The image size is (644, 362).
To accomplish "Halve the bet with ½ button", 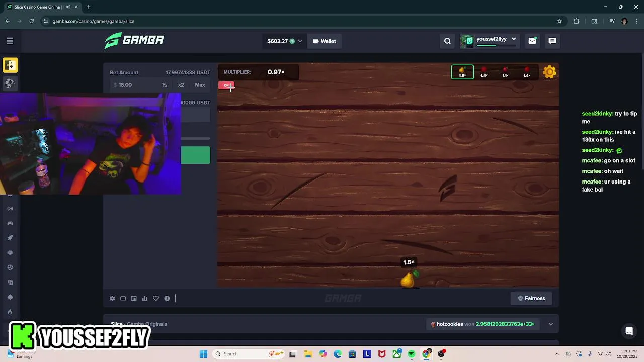I will point(164,85).
